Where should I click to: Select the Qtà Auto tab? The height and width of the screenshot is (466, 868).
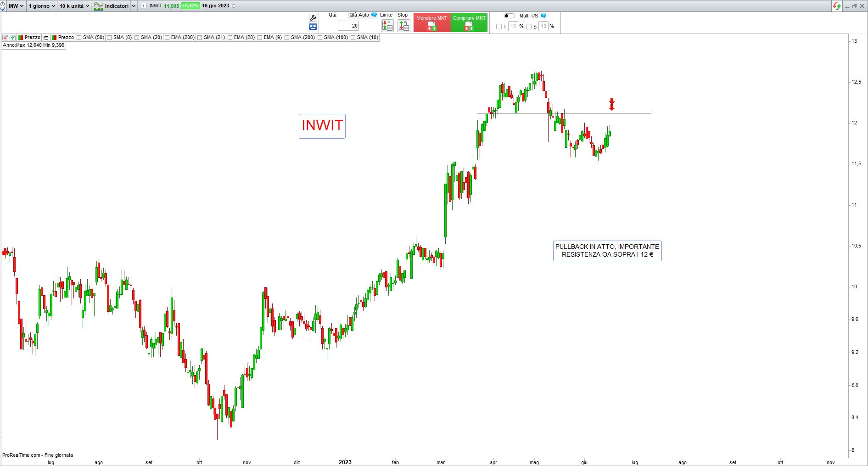click(x=359, y=15)
